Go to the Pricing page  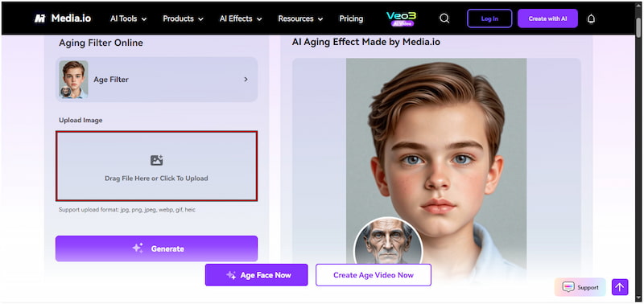[x=351, y=18]
